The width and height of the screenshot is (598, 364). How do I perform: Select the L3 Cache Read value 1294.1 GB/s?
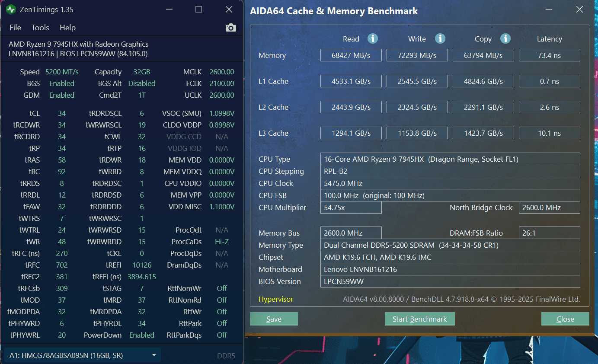351,133
